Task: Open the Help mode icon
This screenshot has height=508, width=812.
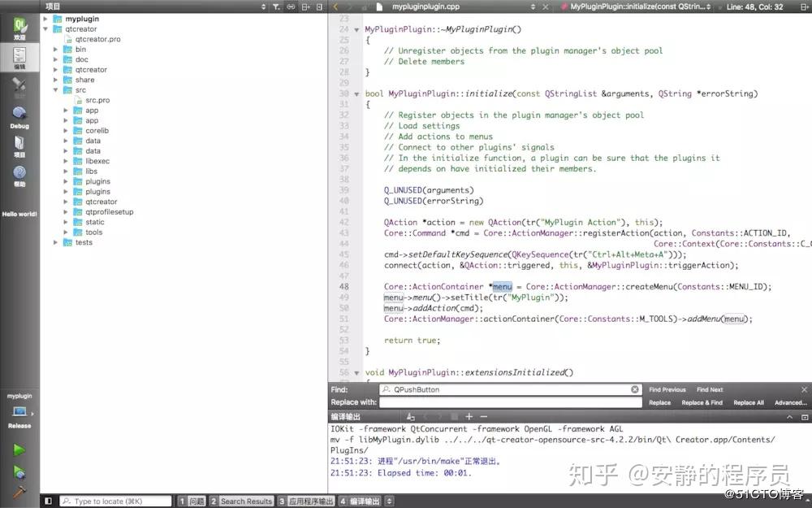Action: 19,176
